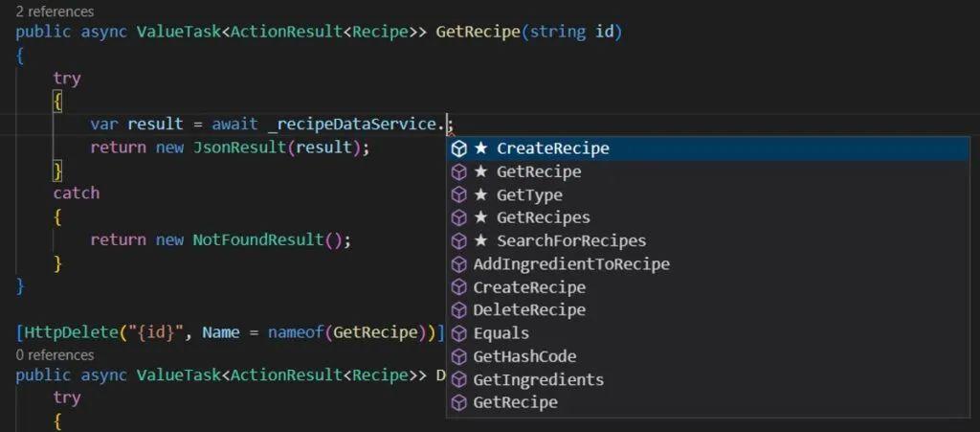Click the cube icon beside GetIngredients
The width and height of the screenshot is (980, 432).
[459, 380]
